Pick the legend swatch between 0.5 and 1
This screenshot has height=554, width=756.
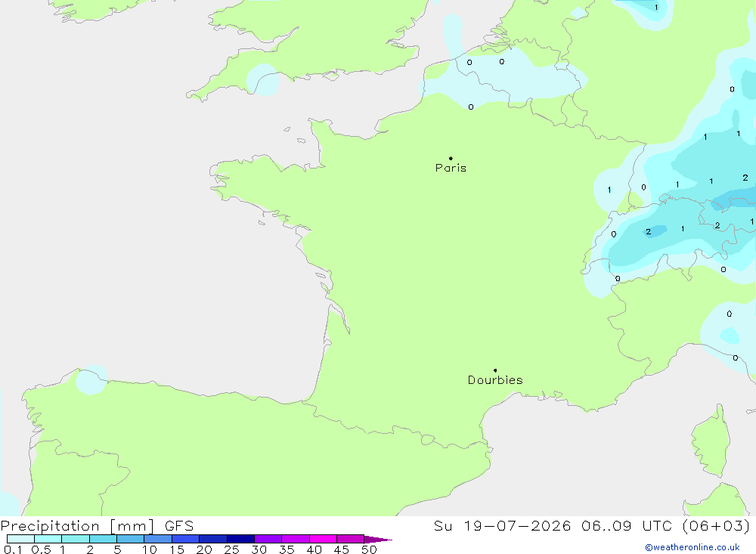(48, 539)
